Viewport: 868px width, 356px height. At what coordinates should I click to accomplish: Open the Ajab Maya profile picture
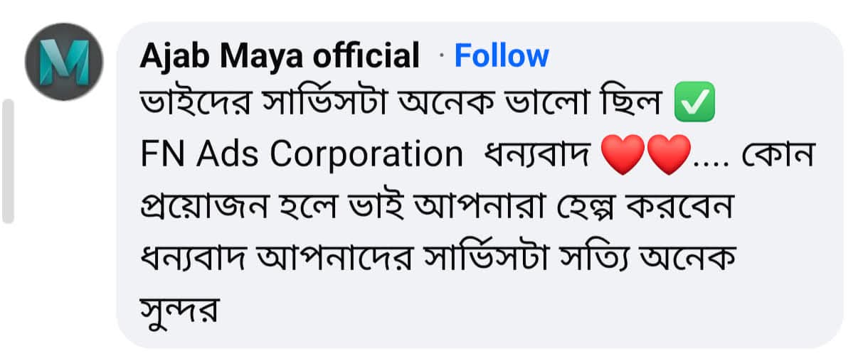pos(64,62)
